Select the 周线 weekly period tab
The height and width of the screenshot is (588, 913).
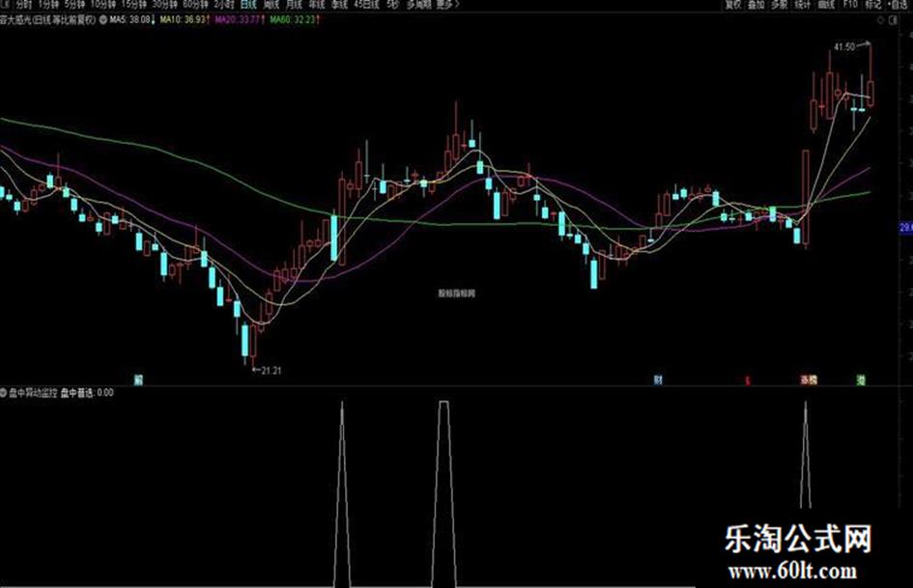coord(271,4)
